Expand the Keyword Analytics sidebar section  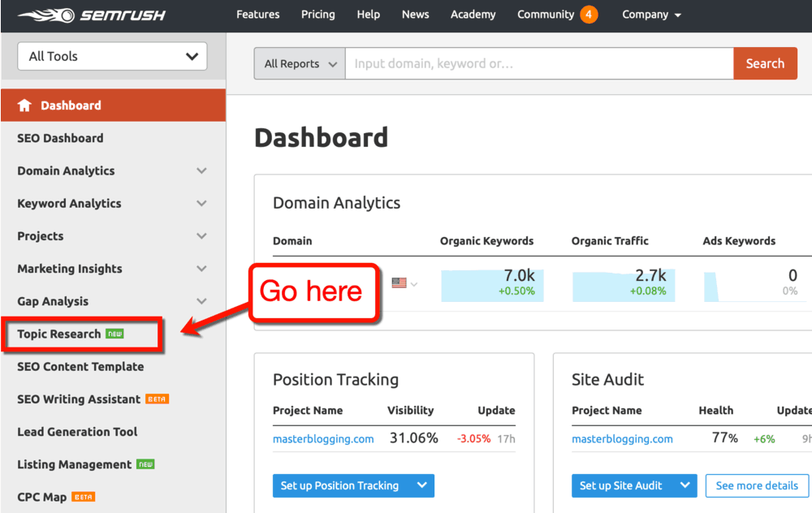tap(201, 203)
